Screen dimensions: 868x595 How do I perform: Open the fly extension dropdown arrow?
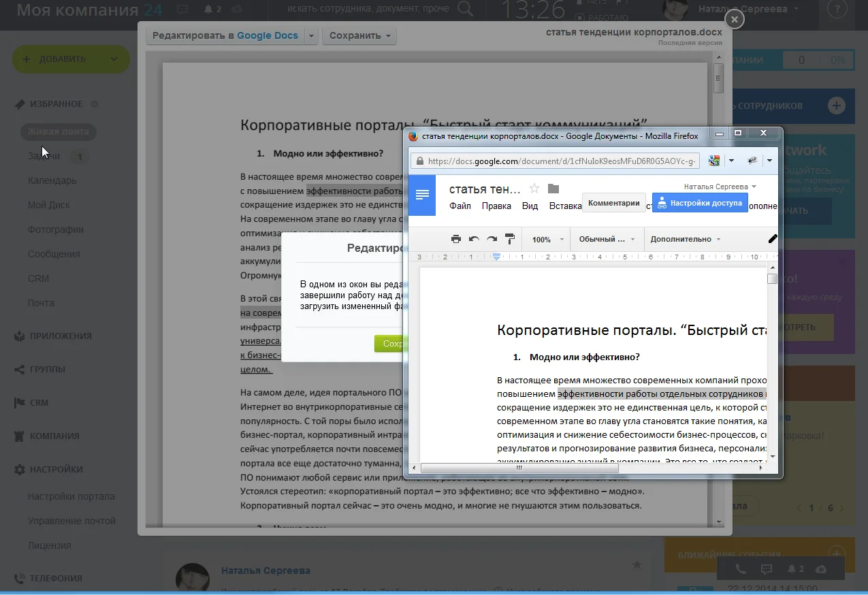point(769,161)
